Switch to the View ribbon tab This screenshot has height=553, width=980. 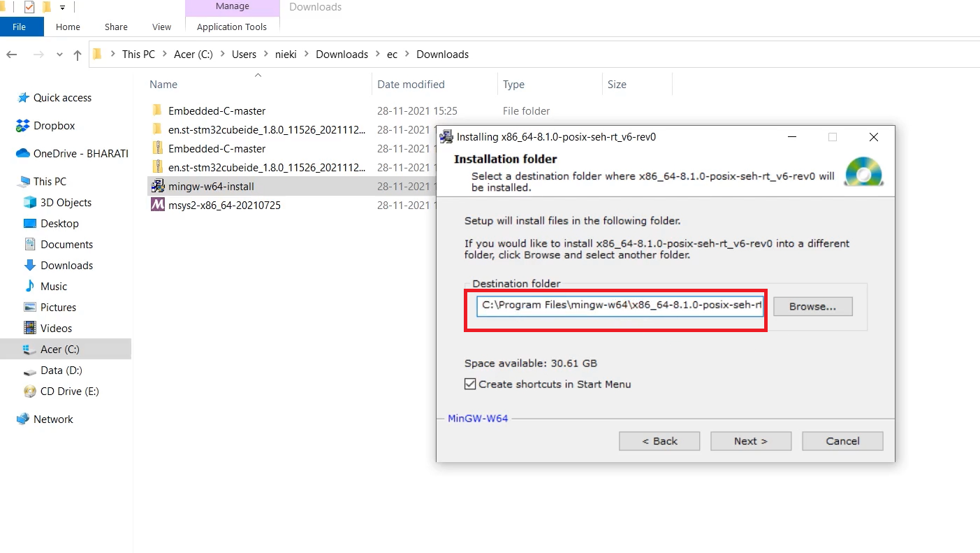tap(161, 27)
